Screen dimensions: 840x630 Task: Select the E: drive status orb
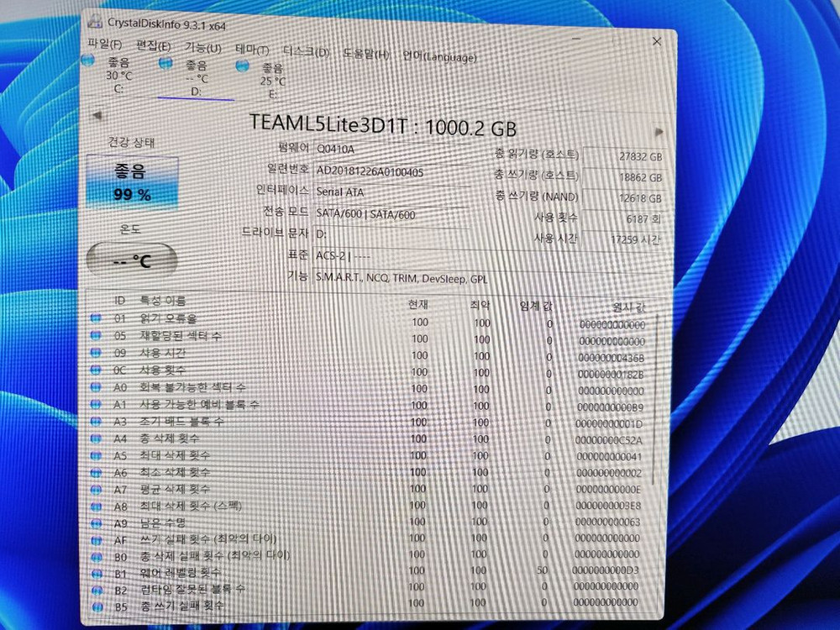[x=242, y=66]
